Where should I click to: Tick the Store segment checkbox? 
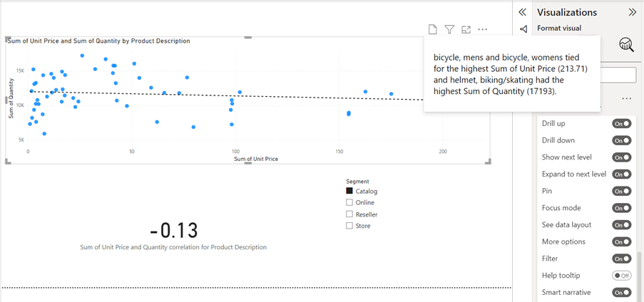tap(349, 226)
